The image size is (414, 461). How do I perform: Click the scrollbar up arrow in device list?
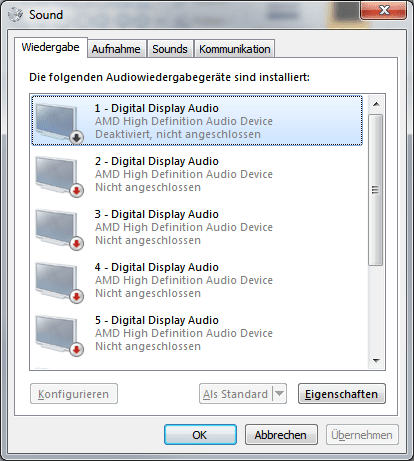click(376, 104)
